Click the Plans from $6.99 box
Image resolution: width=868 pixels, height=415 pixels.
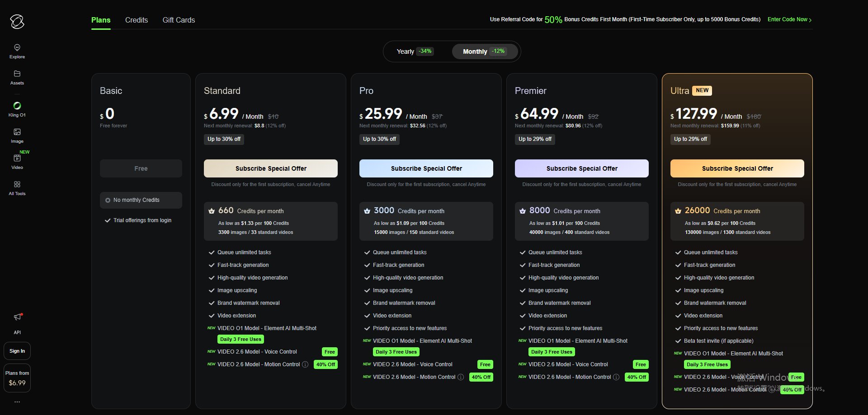click(17, 378)
